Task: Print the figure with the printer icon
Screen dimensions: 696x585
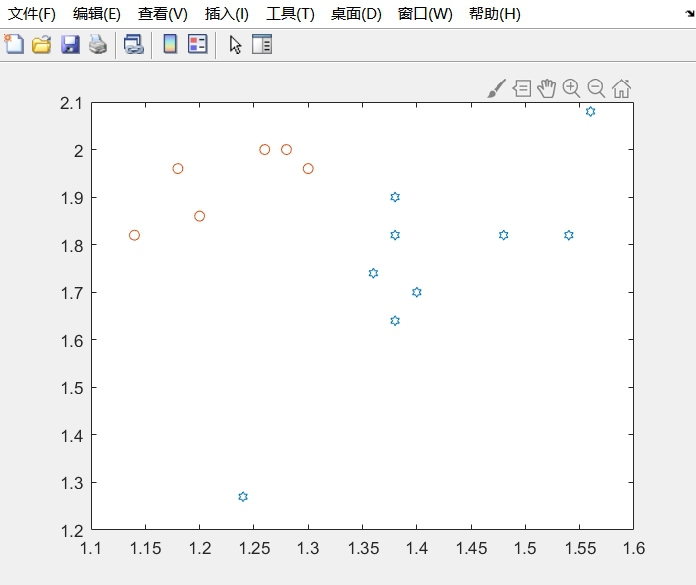Action: [x=97, y=44]
